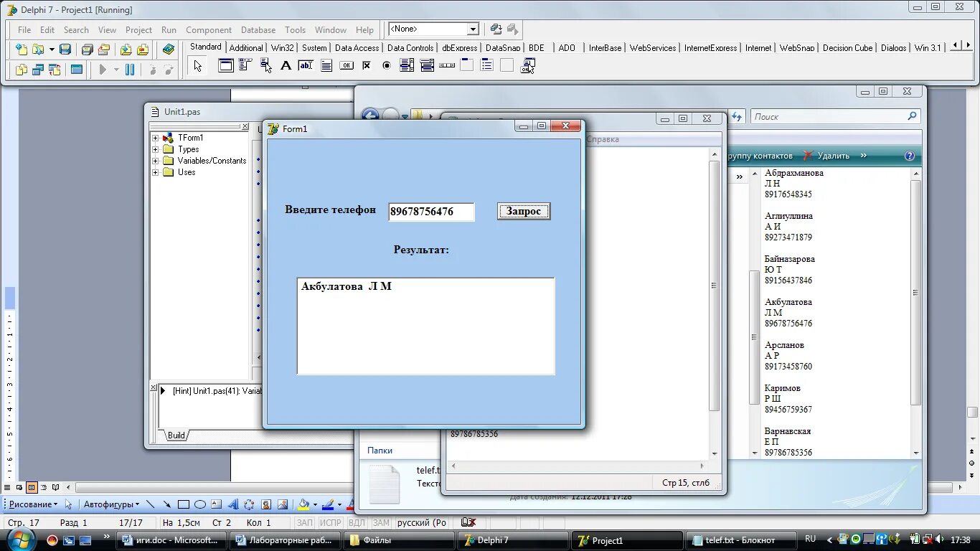The height and width of the screenshot is (551, 980).
Task: Select the RadioButton component icon
Action: (x=387, y=65)
